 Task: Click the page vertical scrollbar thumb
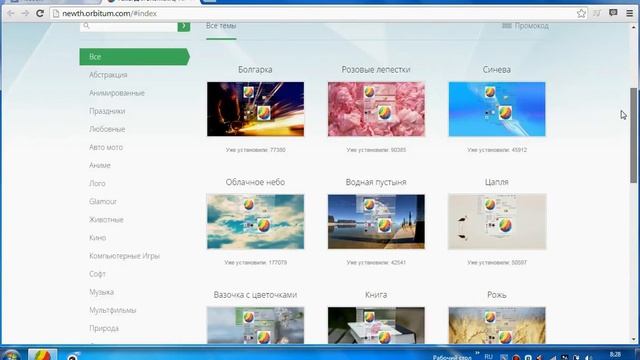tap(634, 135)
